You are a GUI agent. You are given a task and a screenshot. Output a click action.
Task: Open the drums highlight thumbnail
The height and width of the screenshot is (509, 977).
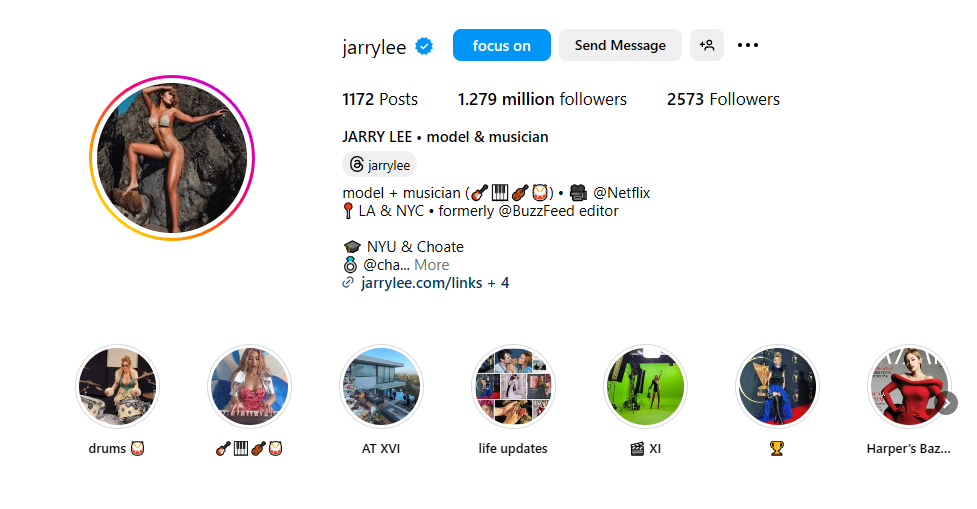coord(117,386)
